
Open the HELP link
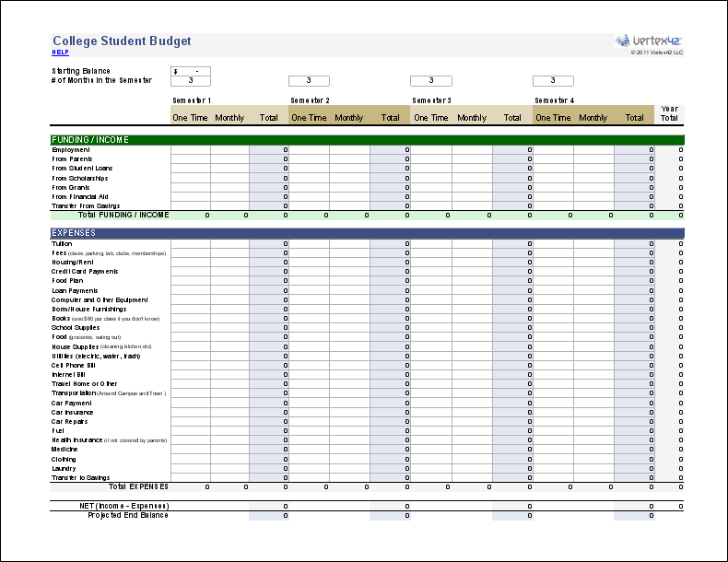60,53
